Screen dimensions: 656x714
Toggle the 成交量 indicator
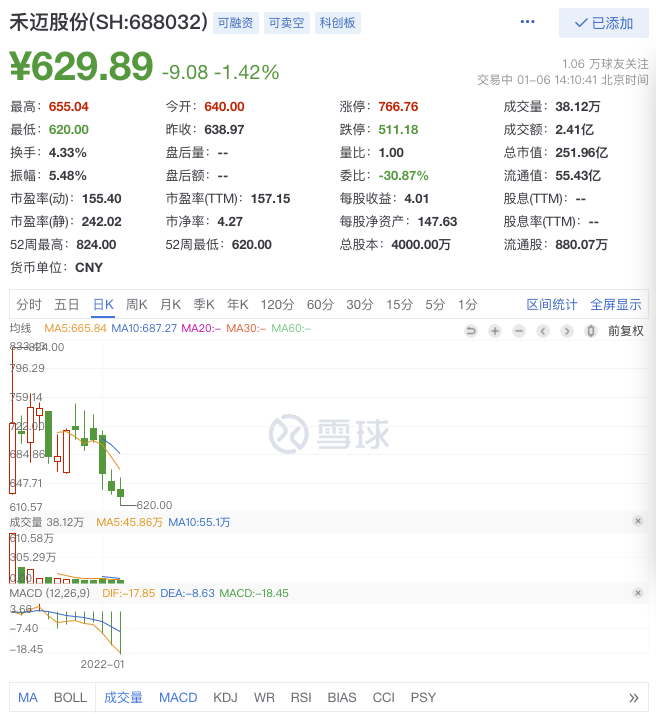(123, 698)
